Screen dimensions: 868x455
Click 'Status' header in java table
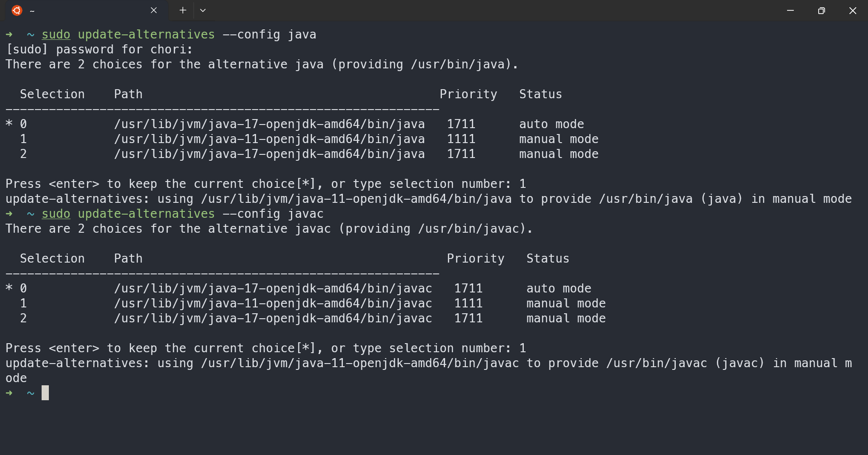tap(541, 94)
